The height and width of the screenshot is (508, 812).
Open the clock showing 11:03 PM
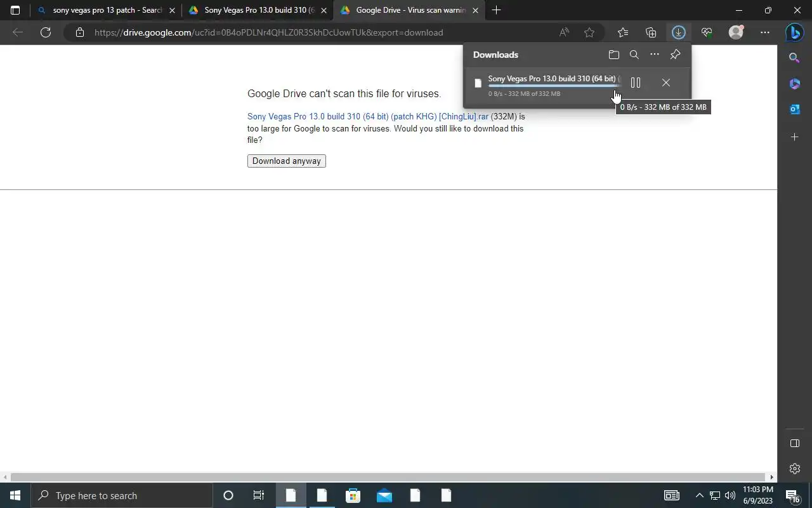(x=758, y=495)
